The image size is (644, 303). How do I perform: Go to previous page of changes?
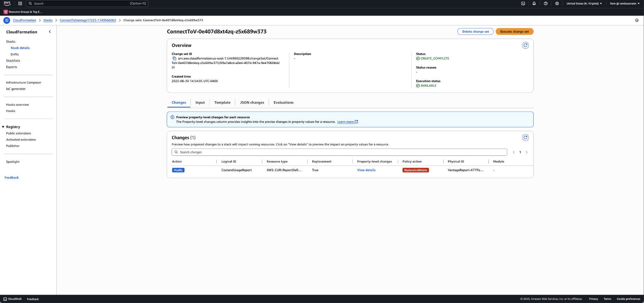click(514, 152)
